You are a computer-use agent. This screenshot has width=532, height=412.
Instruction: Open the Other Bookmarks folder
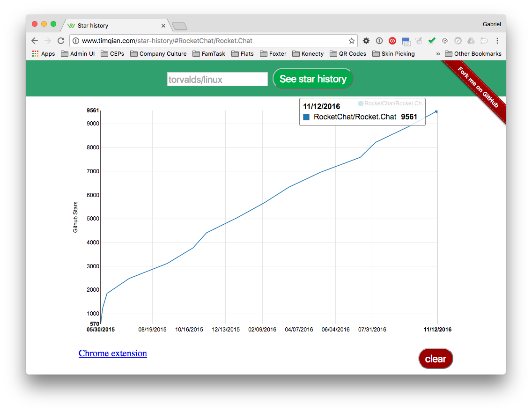473,53
